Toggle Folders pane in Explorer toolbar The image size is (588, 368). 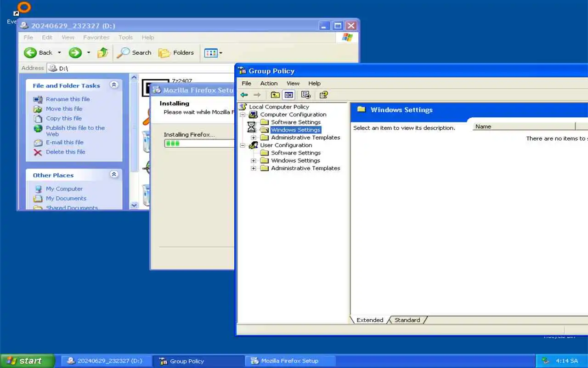[x=176, y=53]
